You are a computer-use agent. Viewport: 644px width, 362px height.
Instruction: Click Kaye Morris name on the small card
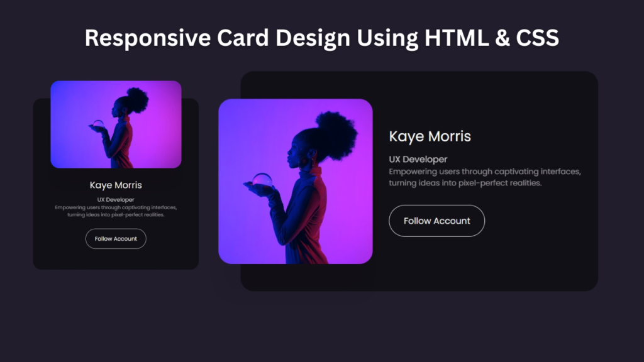(116, 185)
